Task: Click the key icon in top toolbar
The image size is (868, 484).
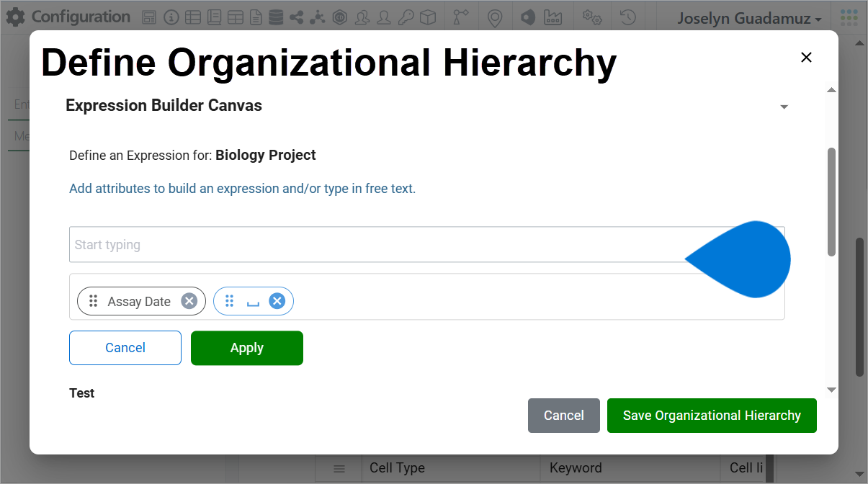Action: 406,17
